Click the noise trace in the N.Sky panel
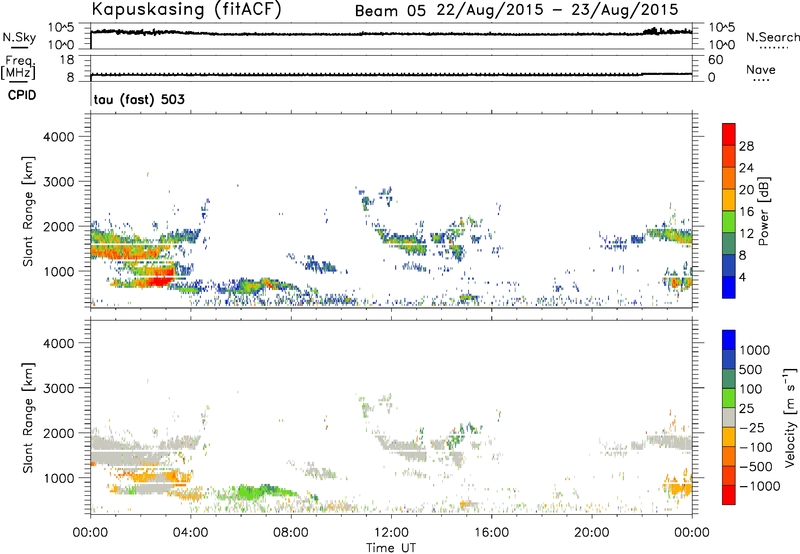800x554 pixels. pyautogui.click(x=391, y=34)
